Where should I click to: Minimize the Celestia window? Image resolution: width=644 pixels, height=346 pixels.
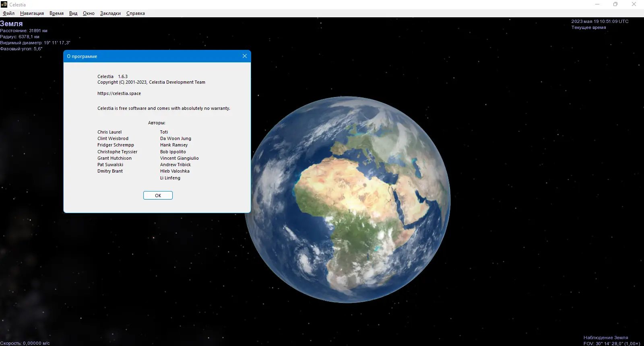coord(597,4)
